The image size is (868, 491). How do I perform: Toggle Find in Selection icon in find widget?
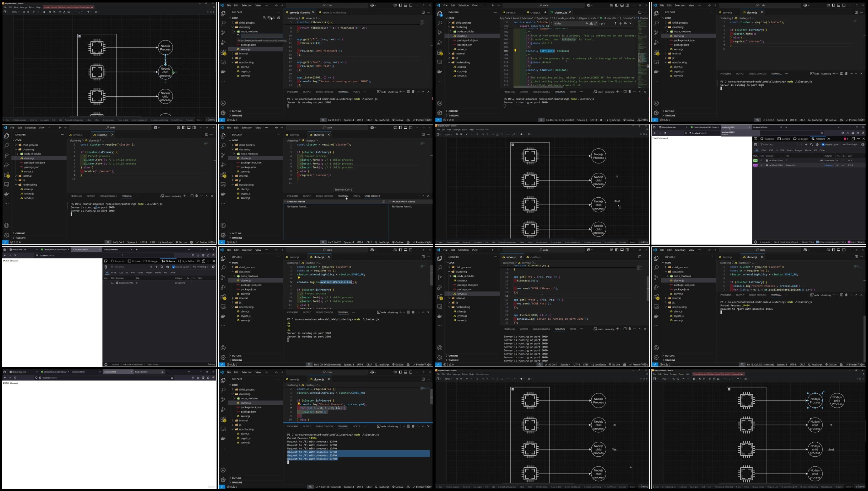point(625,24)
